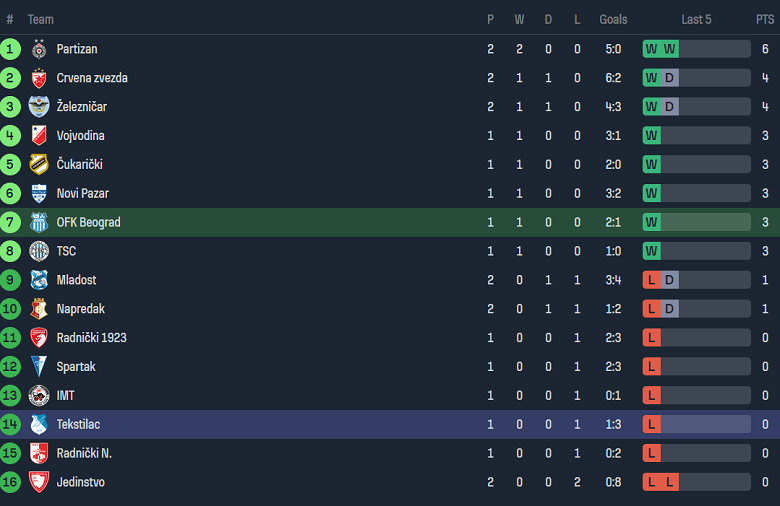Click Jedinstvo's first L form badge

tap(652, 482)
